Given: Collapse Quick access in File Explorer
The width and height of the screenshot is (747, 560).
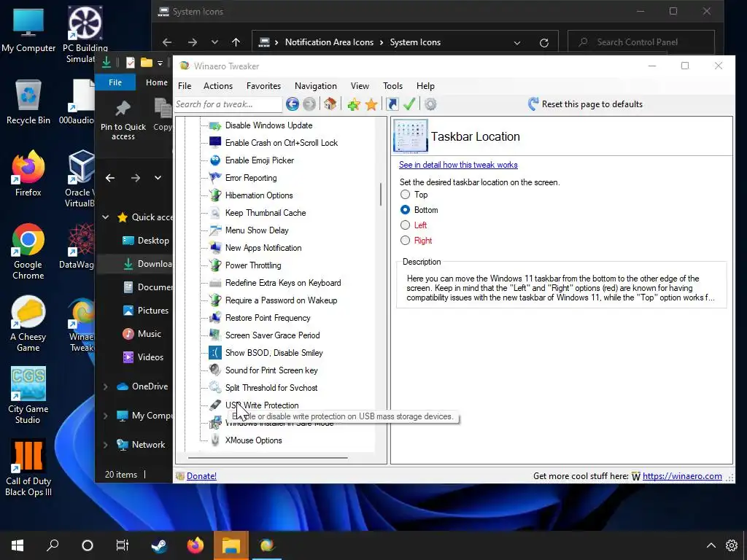Looking at the screenshot, I should point(105,217).
